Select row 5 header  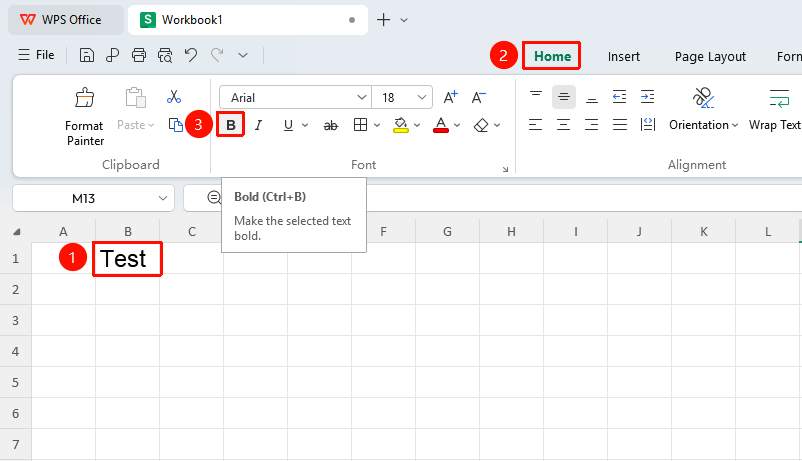(x=15, y=382)
